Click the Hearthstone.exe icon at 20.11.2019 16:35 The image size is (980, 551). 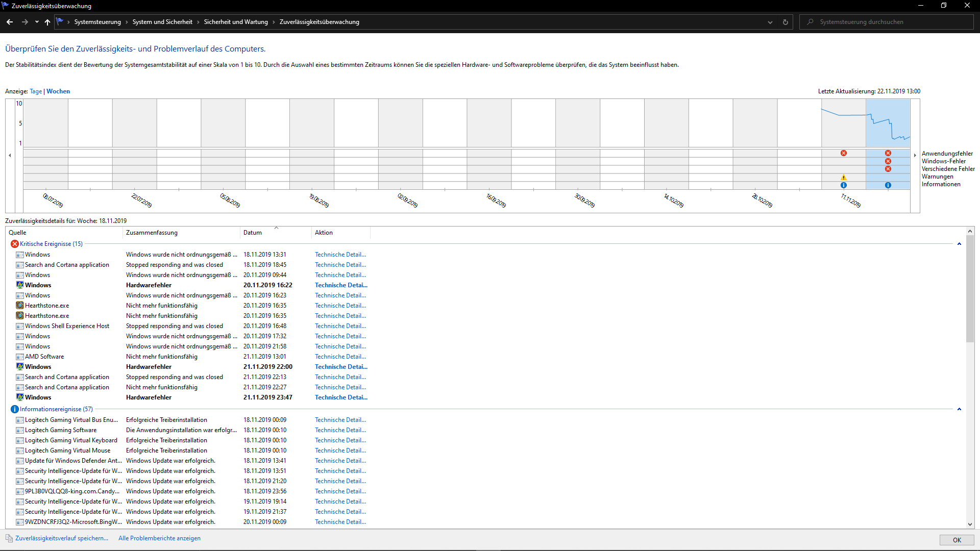pos(20,306)
